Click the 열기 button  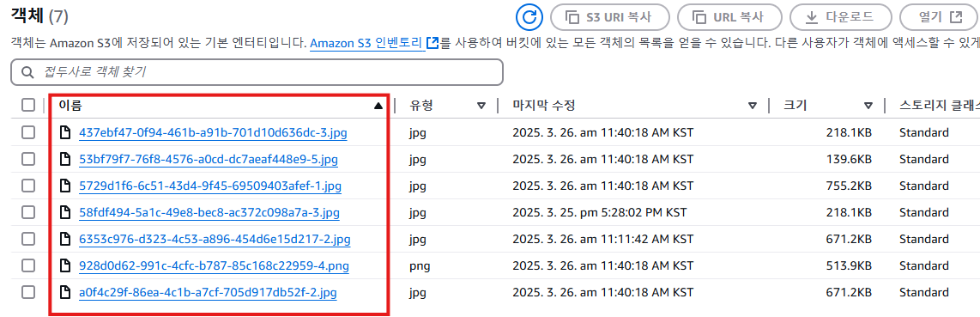940,17
